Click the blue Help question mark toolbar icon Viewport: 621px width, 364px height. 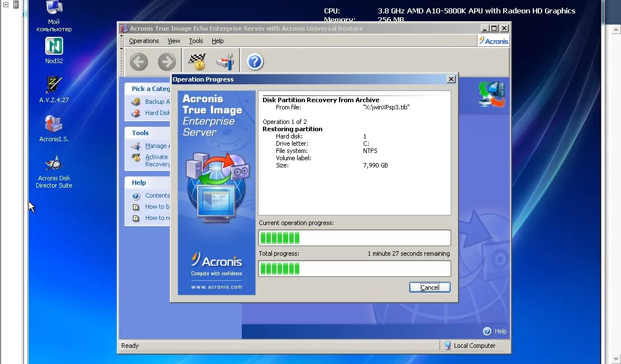(x=255, y=62)
